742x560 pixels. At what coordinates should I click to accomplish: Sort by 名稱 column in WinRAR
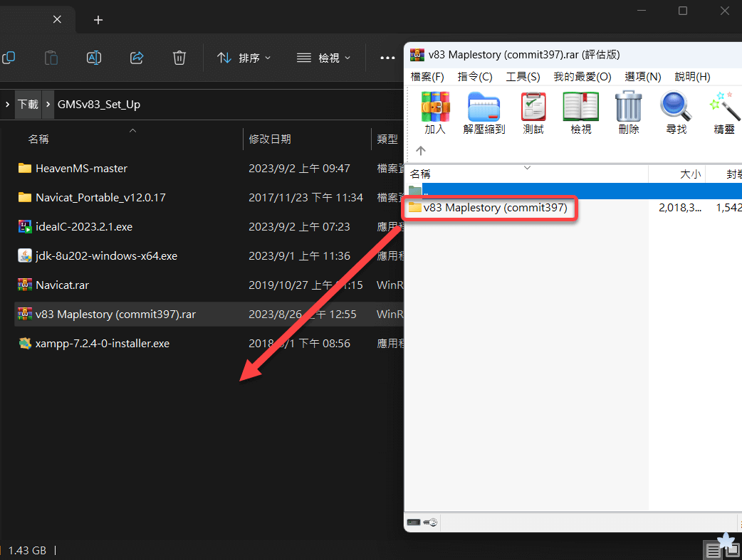point(420,174)
